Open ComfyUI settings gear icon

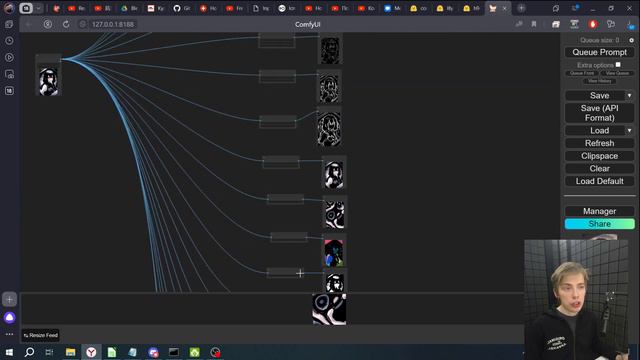(x=631, y=40)
